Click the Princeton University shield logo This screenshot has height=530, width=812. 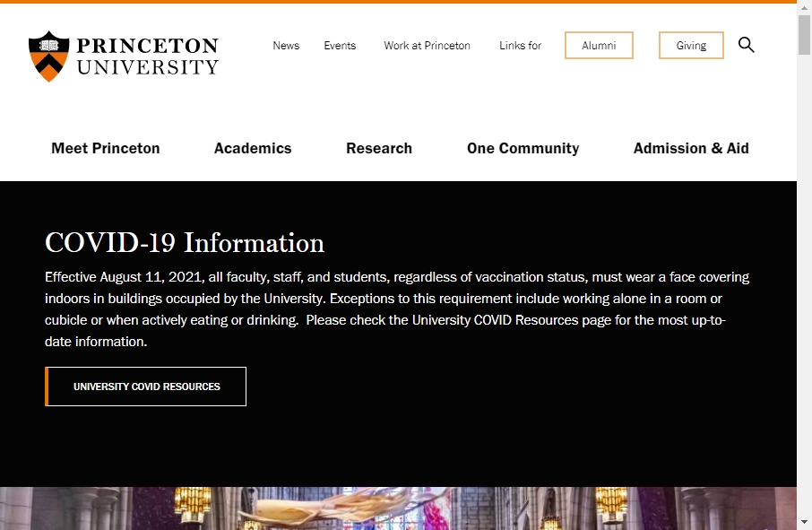pyautogui.click(x=48, y=56)
